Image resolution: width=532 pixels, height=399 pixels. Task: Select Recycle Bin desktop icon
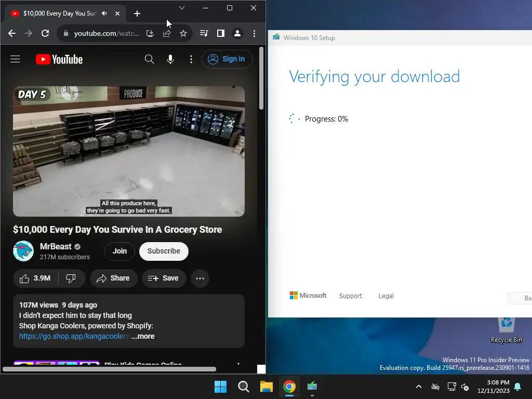tap(506, 330)
